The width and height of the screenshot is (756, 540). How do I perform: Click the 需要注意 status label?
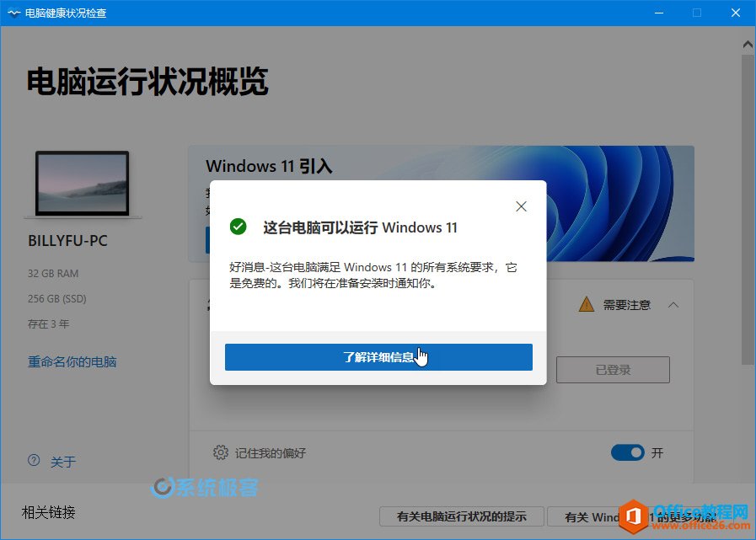point(627,305)
